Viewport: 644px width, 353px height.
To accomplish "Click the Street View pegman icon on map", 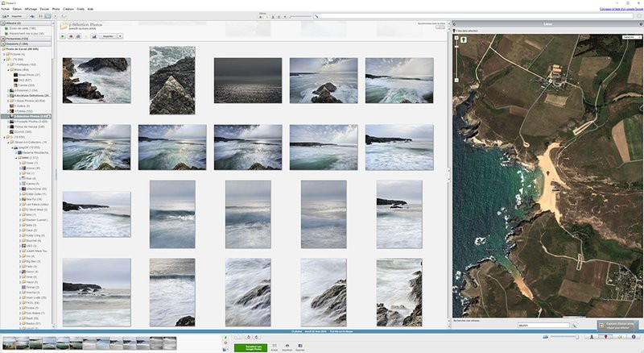I will coord(464,40).
